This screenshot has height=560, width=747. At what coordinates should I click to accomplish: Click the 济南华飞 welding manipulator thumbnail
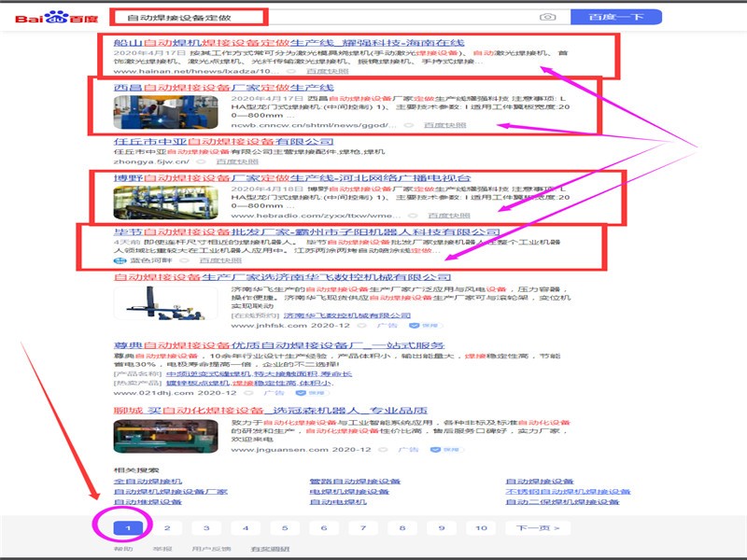(166, 302)
